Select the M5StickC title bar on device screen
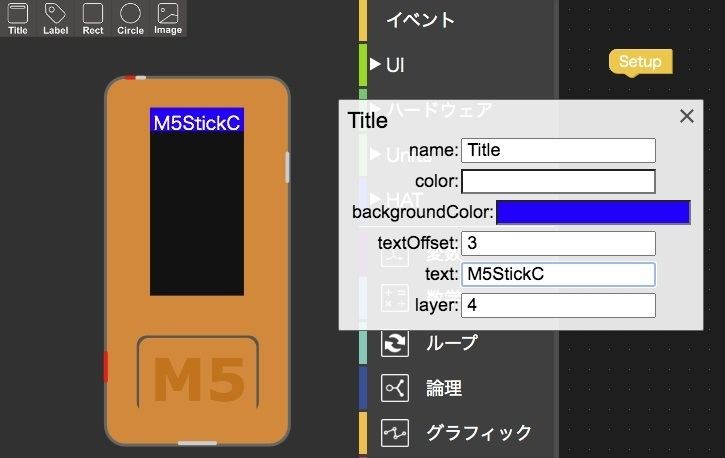 pos(197,122)
